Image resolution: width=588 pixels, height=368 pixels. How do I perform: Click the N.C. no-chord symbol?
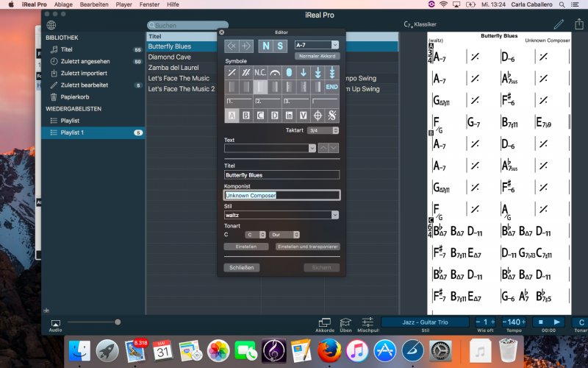point(260,72)
